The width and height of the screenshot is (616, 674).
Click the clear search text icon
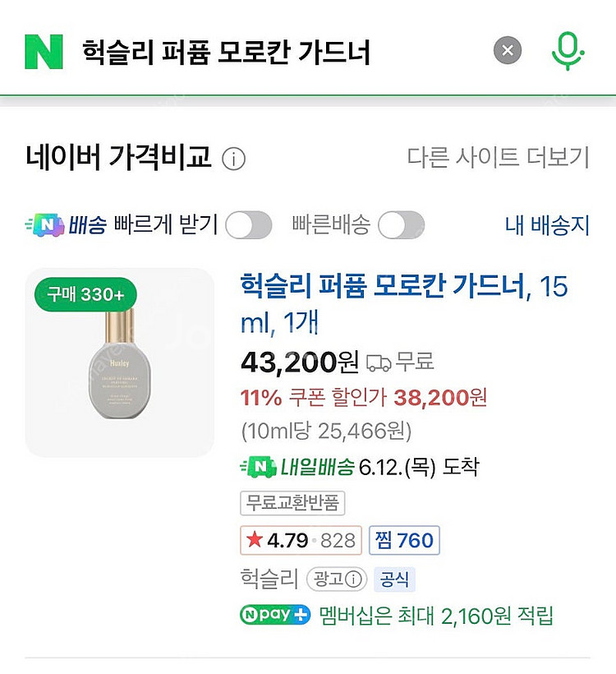(508, 50)
